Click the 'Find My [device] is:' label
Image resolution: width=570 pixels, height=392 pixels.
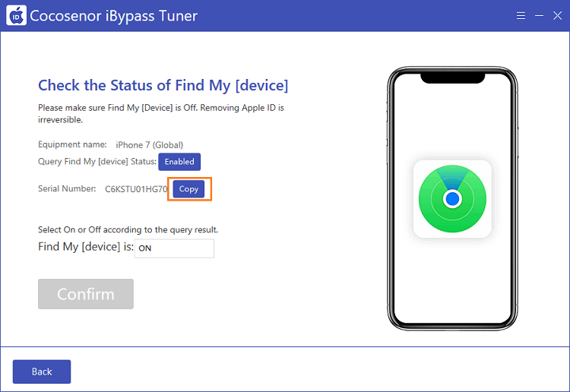(x=86, y=247)
